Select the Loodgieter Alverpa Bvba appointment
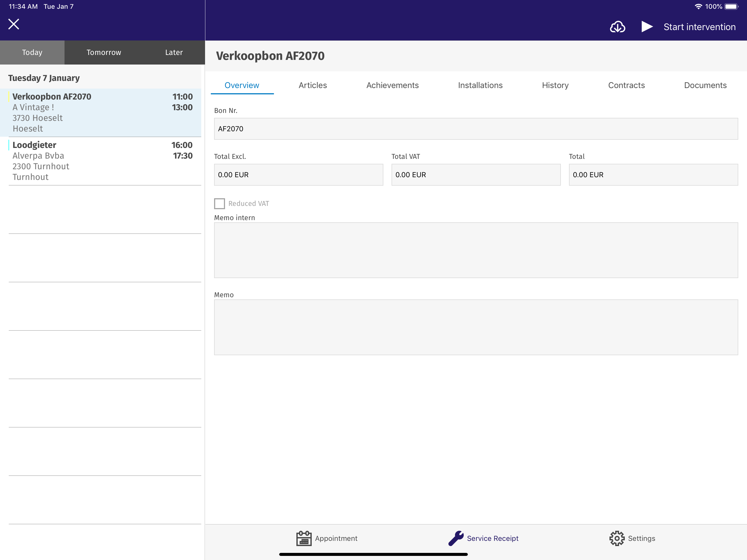The width and height of the screenshot is (747, 560). (x=101, y=161)
